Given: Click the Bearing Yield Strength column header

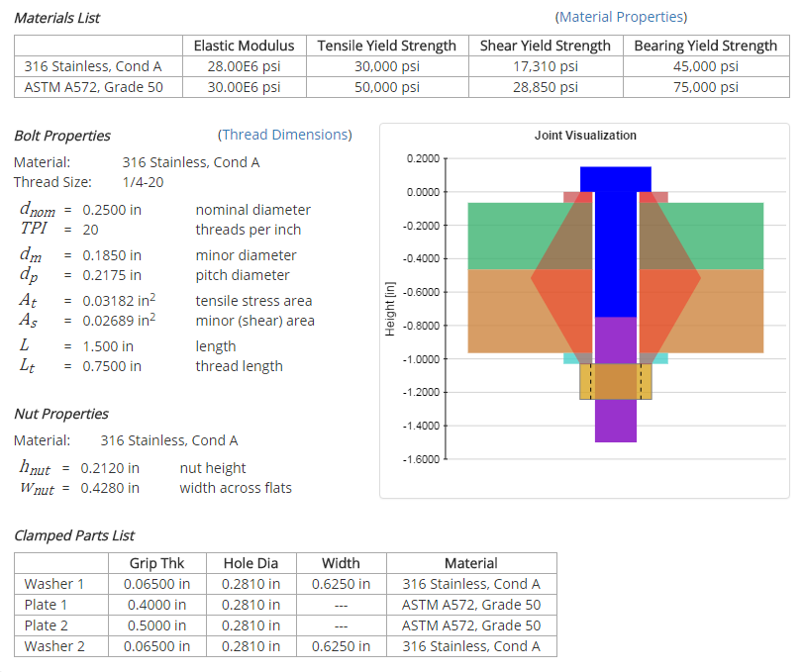Looking at the screenshot, I should click(705, 46).
